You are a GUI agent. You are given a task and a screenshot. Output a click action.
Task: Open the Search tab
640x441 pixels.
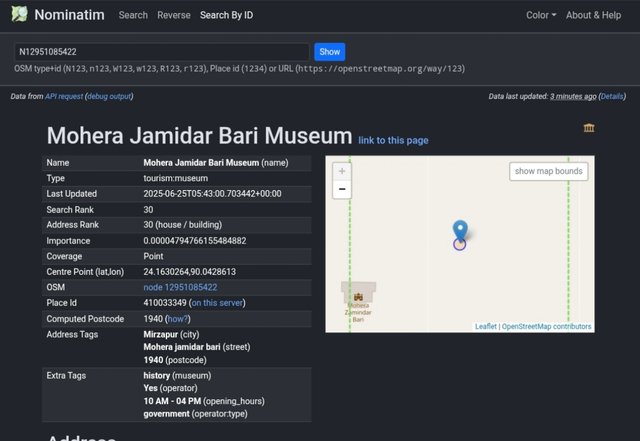tap(133, 15)
